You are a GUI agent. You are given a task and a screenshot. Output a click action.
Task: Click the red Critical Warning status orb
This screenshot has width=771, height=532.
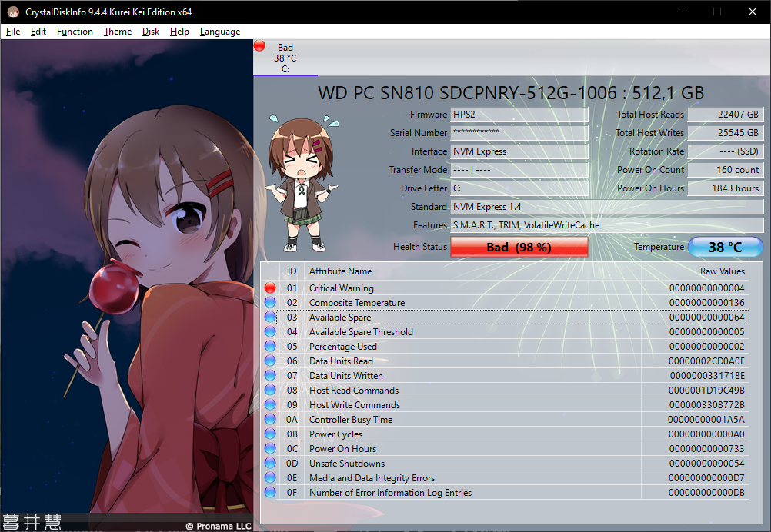point(270,288)
